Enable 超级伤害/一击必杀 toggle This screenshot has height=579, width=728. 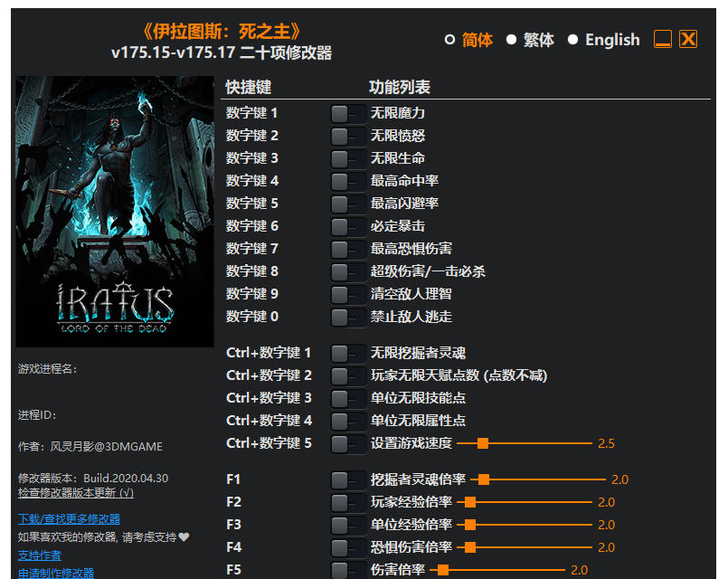348,271
